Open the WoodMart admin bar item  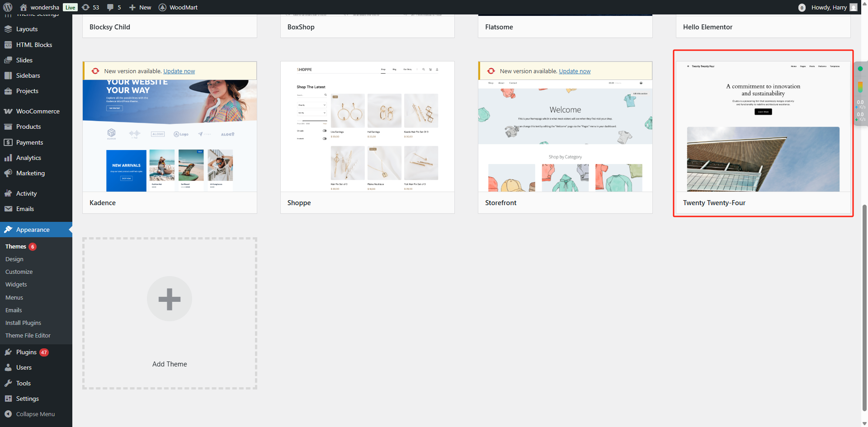[x=178, y=7]
